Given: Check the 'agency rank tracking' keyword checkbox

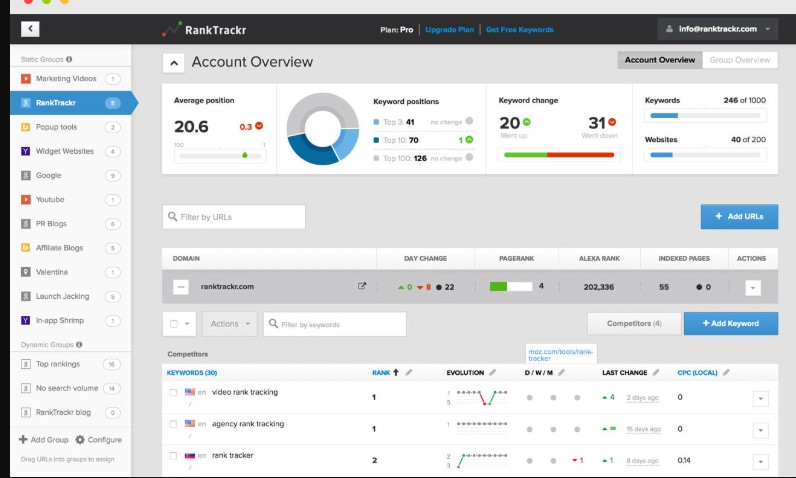Looking at the screenshot, I should click(x=173, y=424).
